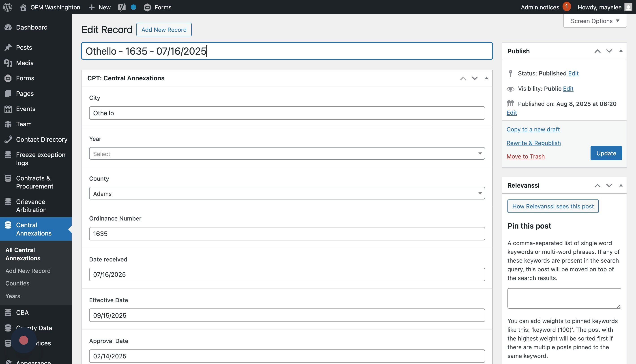636x364 pixels.
Task: Click the user avatar next to Howdy
Action: tap(628, 7)
